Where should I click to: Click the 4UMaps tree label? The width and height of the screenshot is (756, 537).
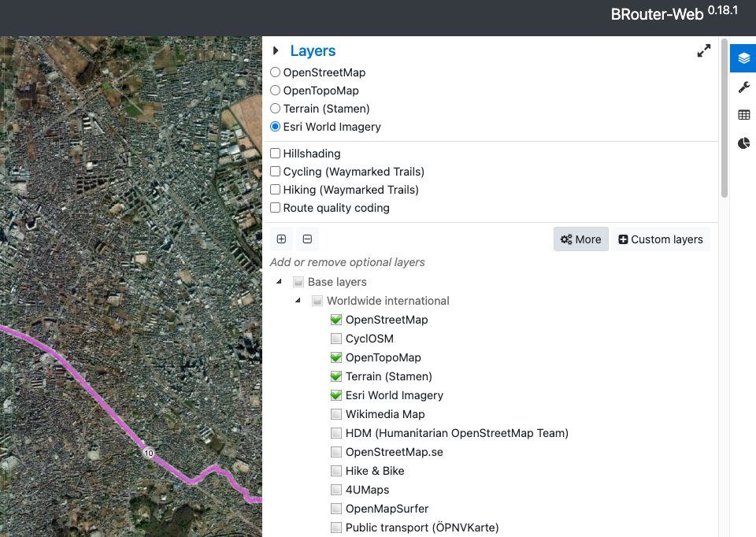coord(368,490)
